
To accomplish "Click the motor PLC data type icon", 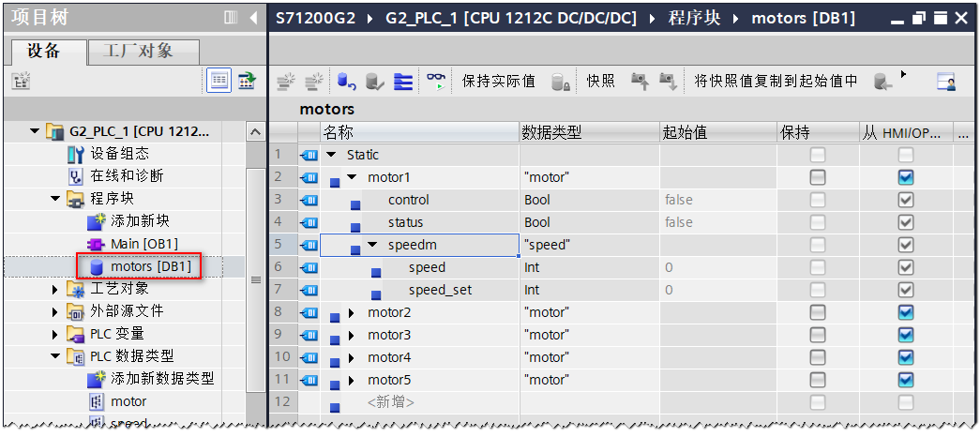I will pyautogui.click(x=97, y=401).
